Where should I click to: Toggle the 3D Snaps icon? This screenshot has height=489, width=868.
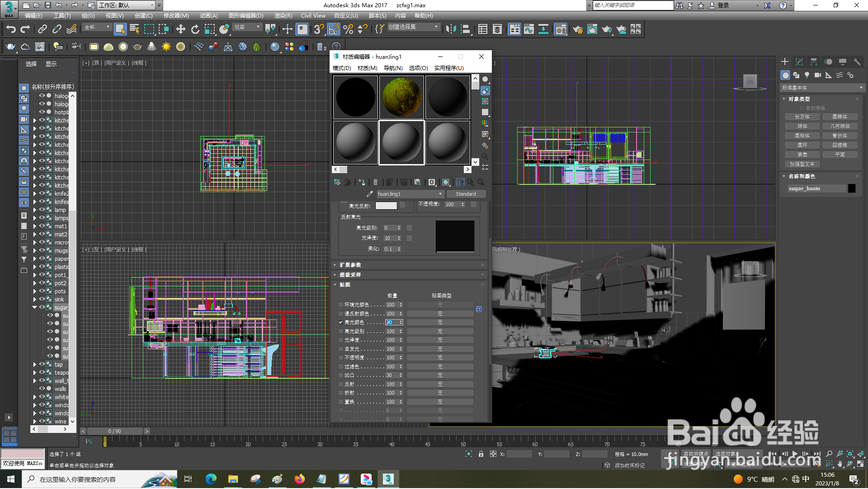319,29
